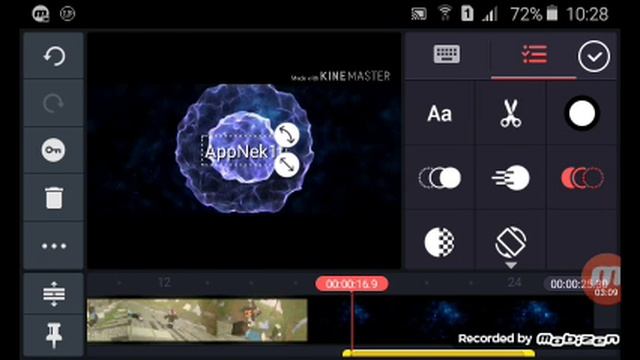Switch to the options list tab

(x=534, y=54)
